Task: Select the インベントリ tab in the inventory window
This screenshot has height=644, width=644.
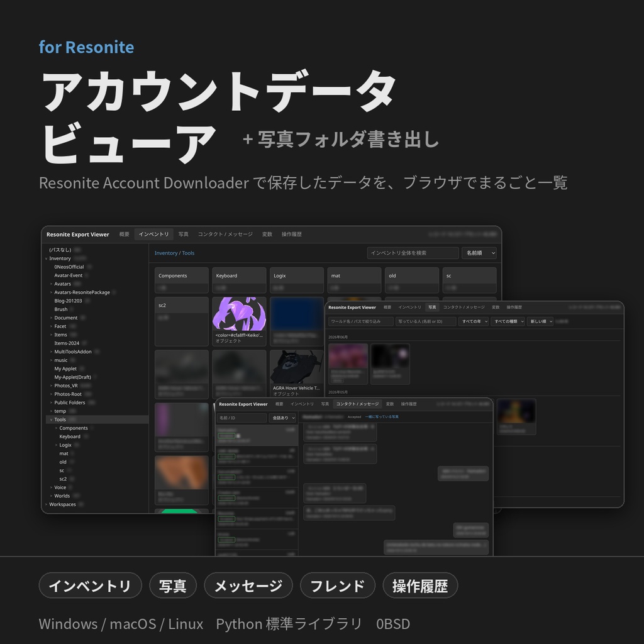Action: (153, 234)
